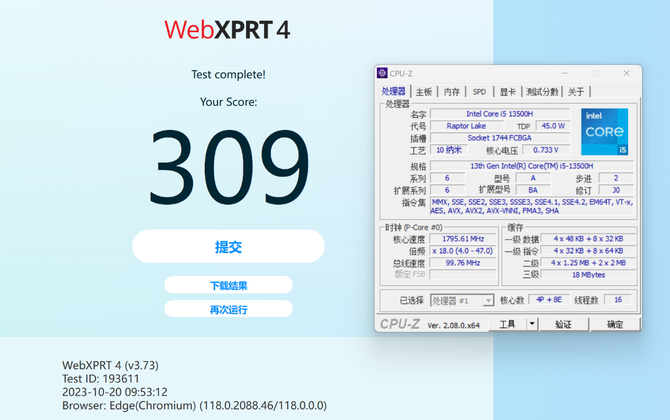Click the L1 instruction 4 x 32 KB + 8 x 64 KB

(x=588, y=251)
